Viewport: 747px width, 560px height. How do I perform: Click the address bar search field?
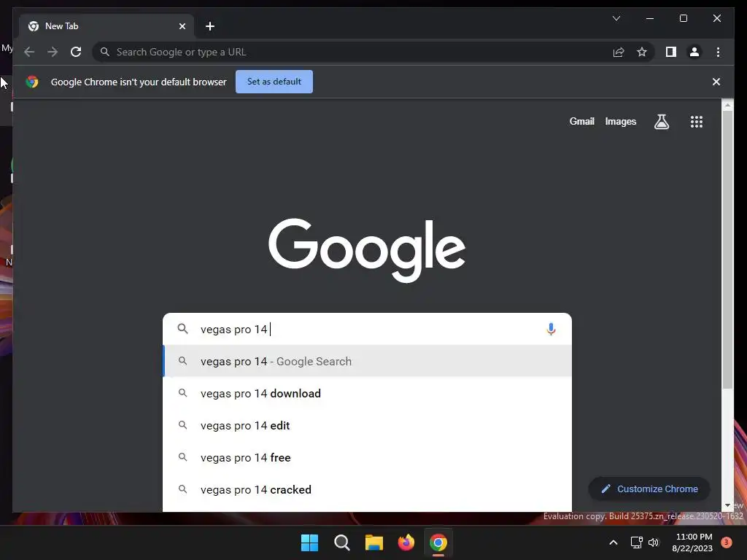[352, 52]
